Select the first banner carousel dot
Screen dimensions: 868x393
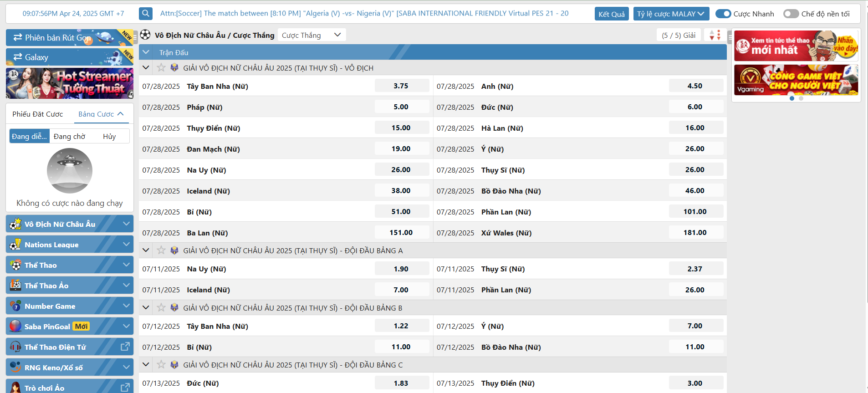[792, 98]
